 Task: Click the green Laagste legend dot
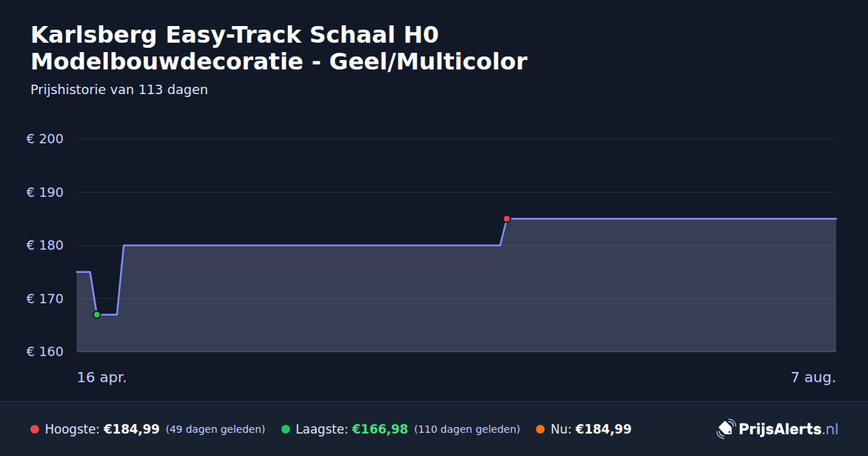point(286,429)
